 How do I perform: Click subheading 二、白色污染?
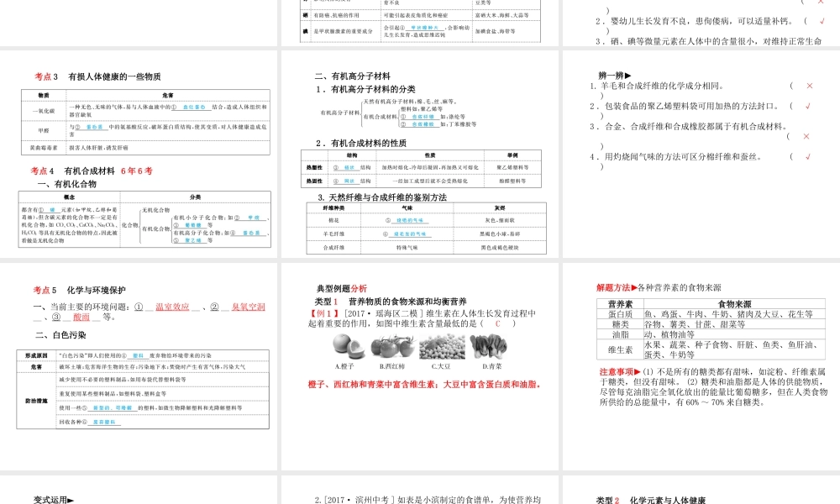60,335
